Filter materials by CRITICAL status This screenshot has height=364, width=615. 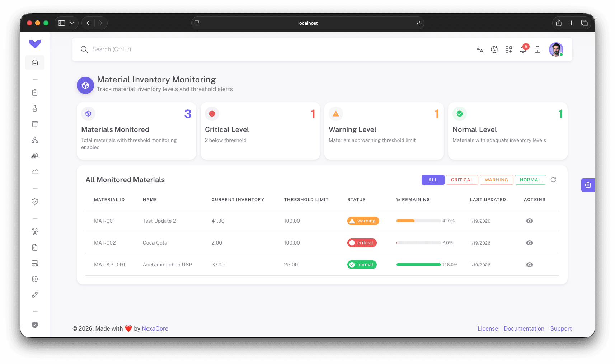[462, 180]
